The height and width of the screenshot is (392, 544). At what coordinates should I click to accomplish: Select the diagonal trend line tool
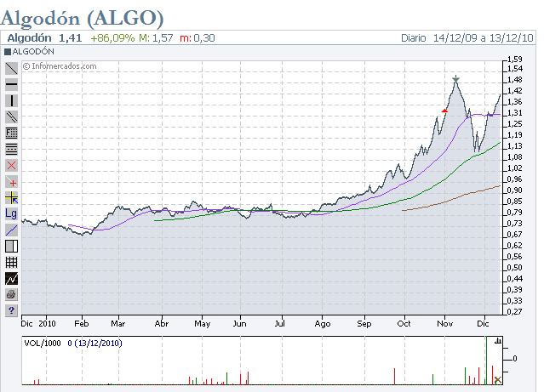click(x=12, y=69)
